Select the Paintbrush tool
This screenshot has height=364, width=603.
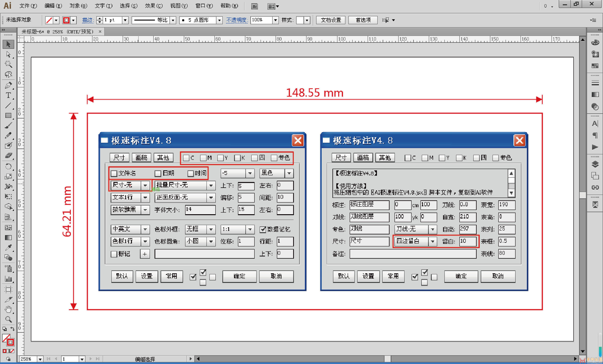click(8, 125)
